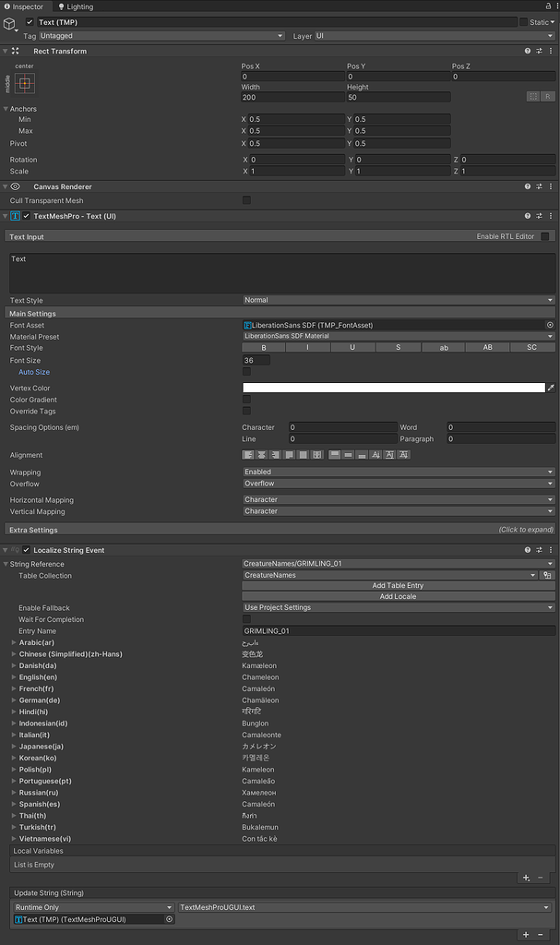Open the Runtime Only dropdown

click(x=92, y=907)
